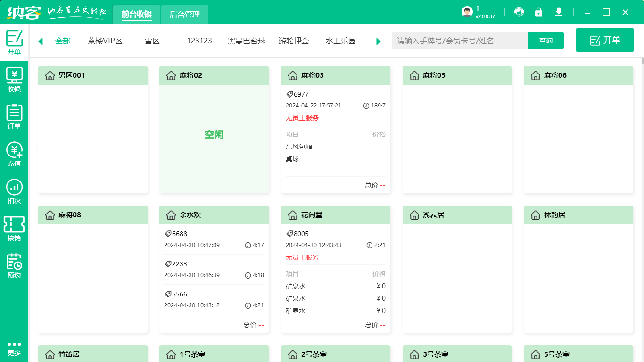Expand the 更多 more menu
The width and height of the screenshot is (644, 362).
click(14, 348)
